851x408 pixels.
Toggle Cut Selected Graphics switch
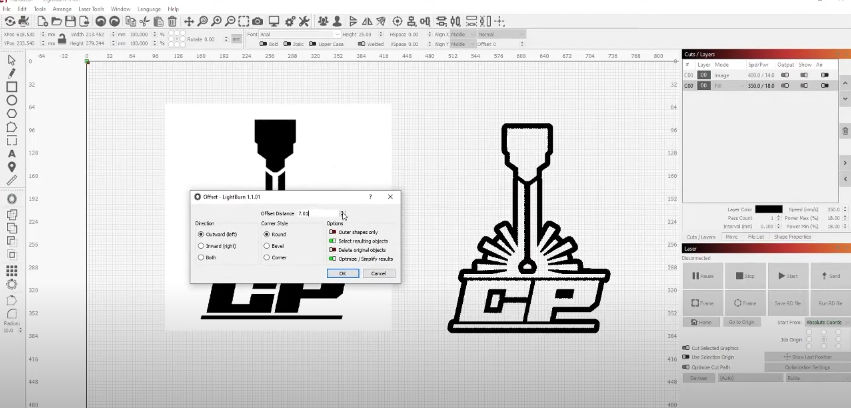686,348
